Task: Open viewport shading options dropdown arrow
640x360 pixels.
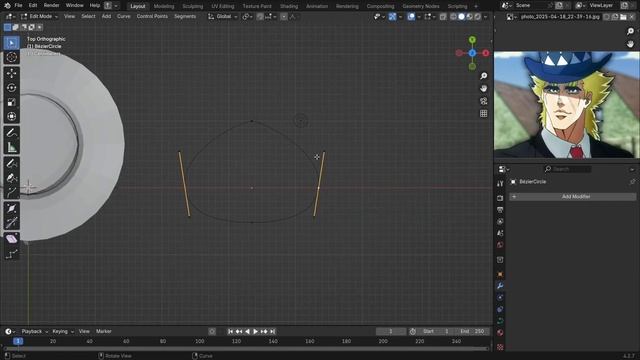Action: tap(485, 17)
